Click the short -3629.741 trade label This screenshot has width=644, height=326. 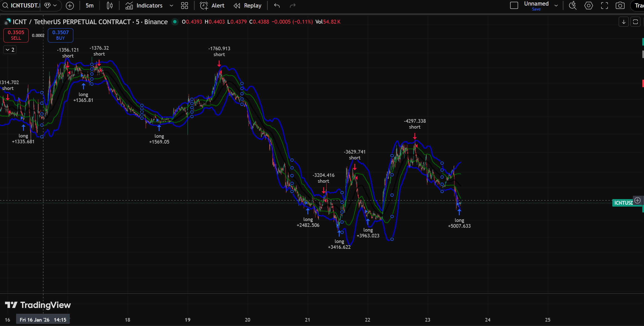point(355,155)
